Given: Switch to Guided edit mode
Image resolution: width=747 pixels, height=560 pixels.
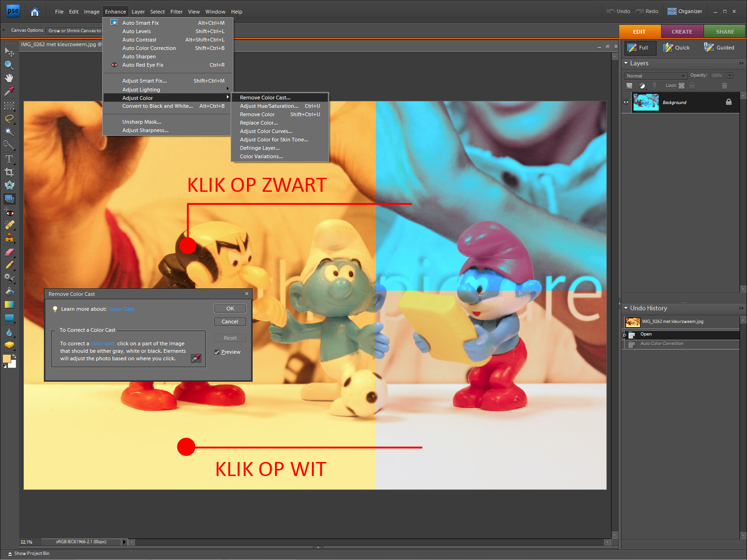Looking at the screenshot, I should point(719,48).
